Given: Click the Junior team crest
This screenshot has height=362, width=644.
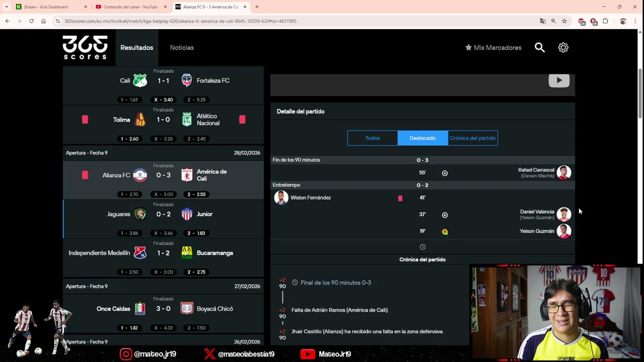Looking at the screenshot, I should pyautogui.click(x=187, y=214).
